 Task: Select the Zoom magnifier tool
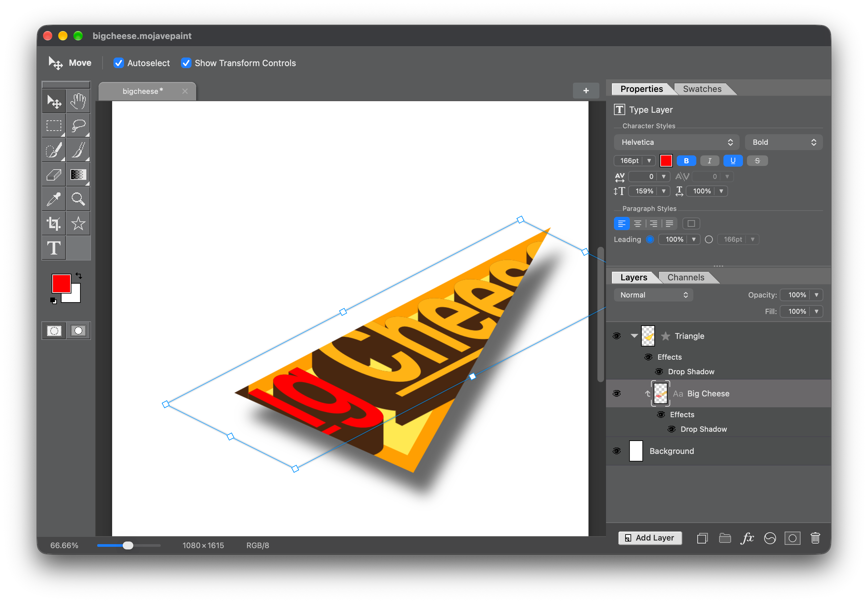click(78, 199)
